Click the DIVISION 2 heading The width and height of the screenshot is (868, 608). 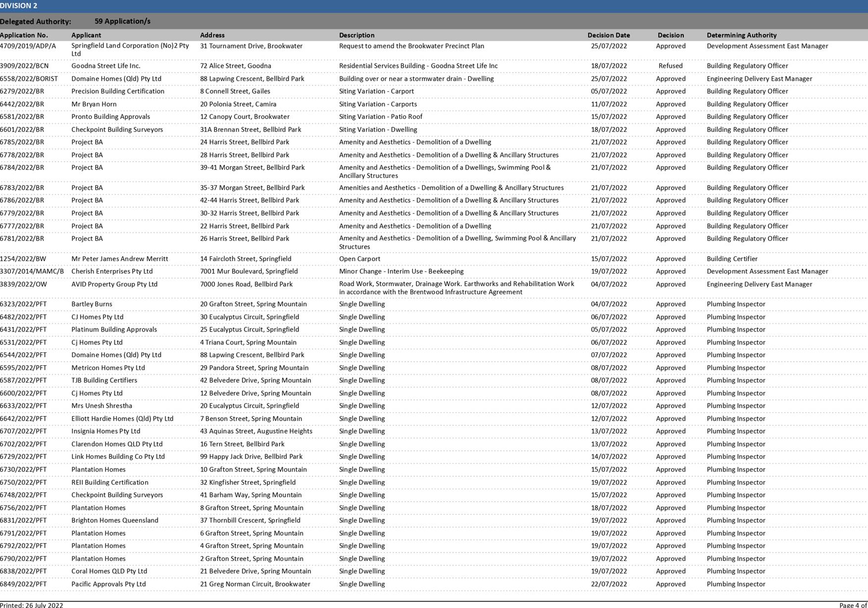tap(18, 6)
